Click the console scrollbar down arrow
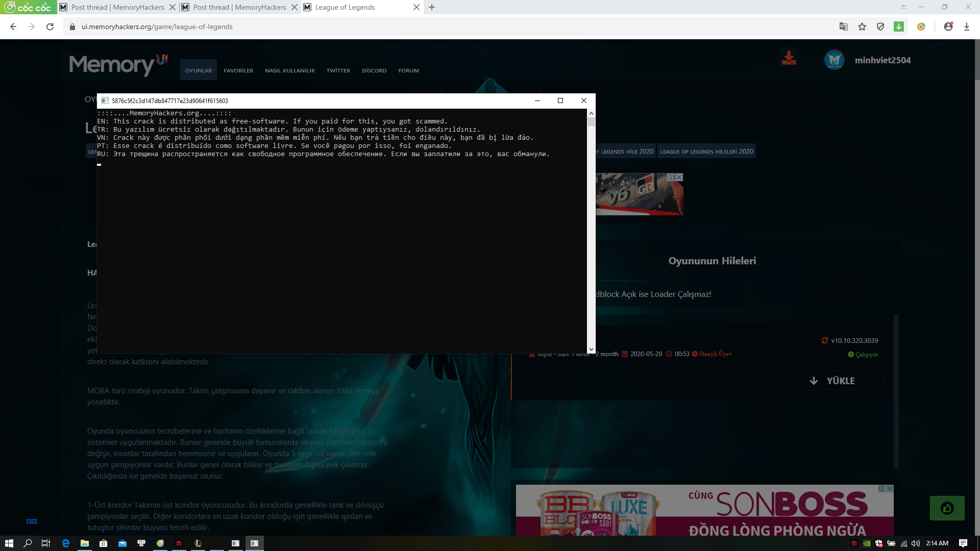980x551 pixels. [591, 349]
